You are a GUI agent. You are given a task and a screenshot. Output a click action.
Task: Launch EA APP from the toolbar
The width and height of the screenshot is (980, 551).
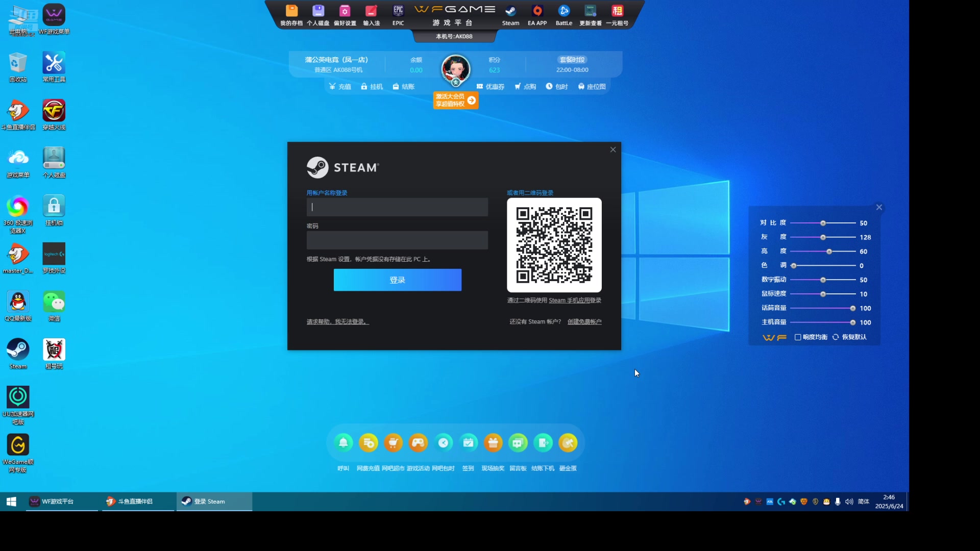[x=537, y=15]
